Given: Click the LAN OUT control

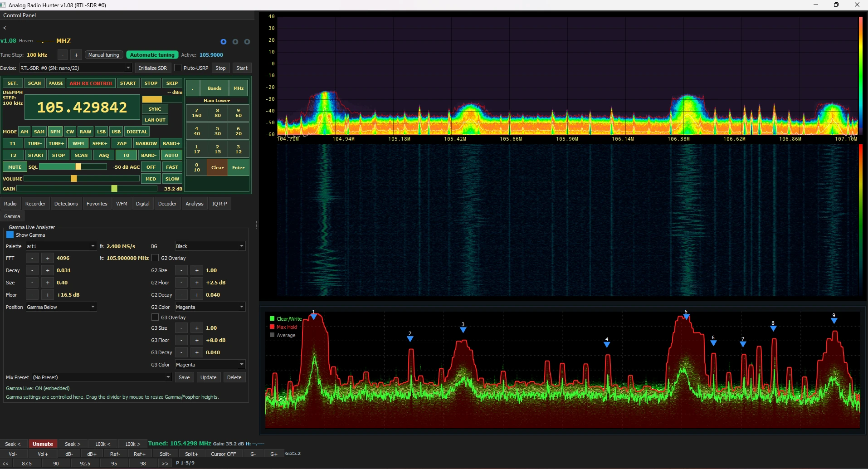Looking at the screenshot, I should point(155,120).
